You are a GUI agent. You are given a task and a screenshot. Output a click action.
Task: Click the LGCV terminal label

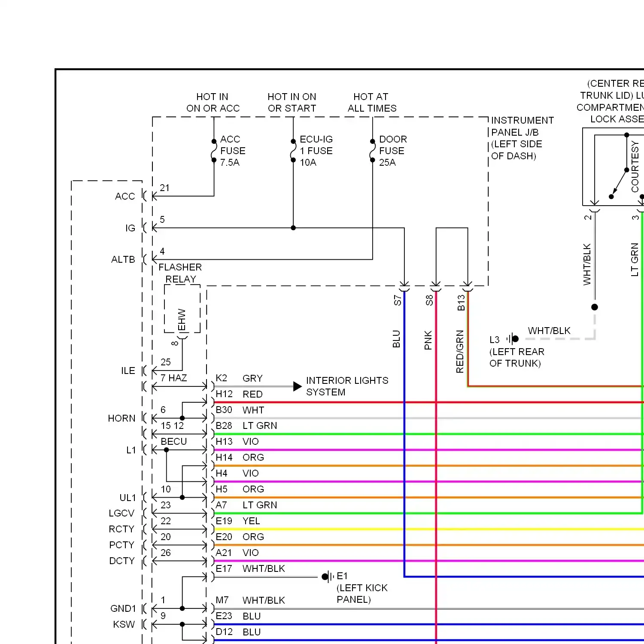pos(122,513)
